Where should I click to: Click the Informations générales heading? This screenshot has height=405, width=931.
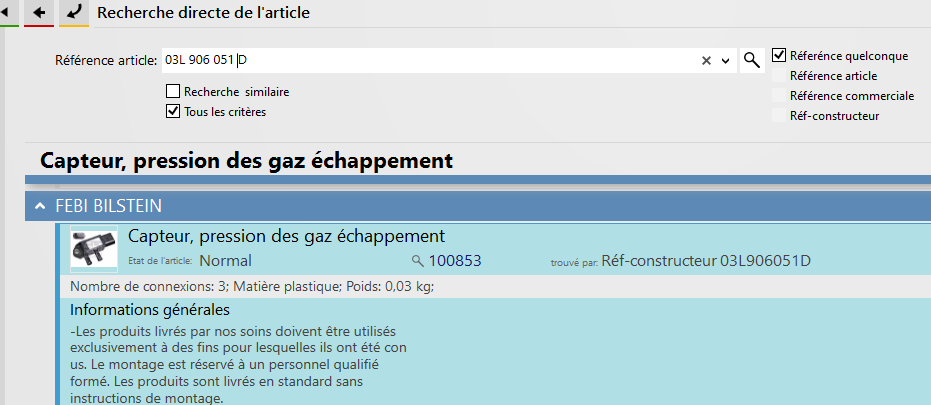pyautogui.click(x=150, y=310)
